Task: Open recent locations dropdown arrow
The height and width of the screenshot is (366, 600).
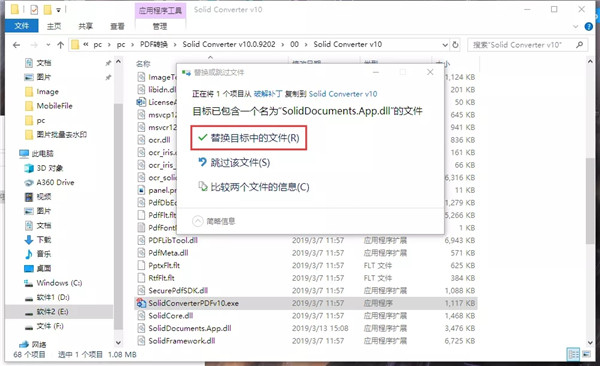Action: [x=48, y=45]
